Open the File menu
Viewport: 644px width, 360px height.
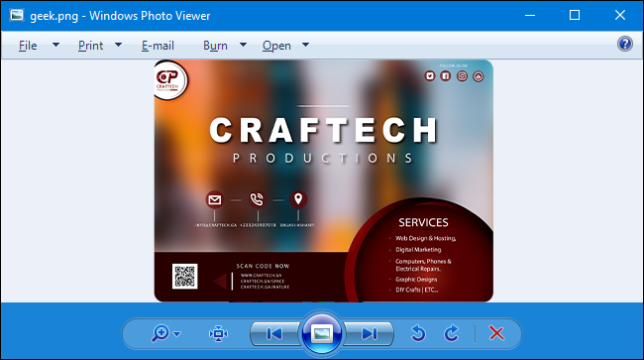(28, 46)
